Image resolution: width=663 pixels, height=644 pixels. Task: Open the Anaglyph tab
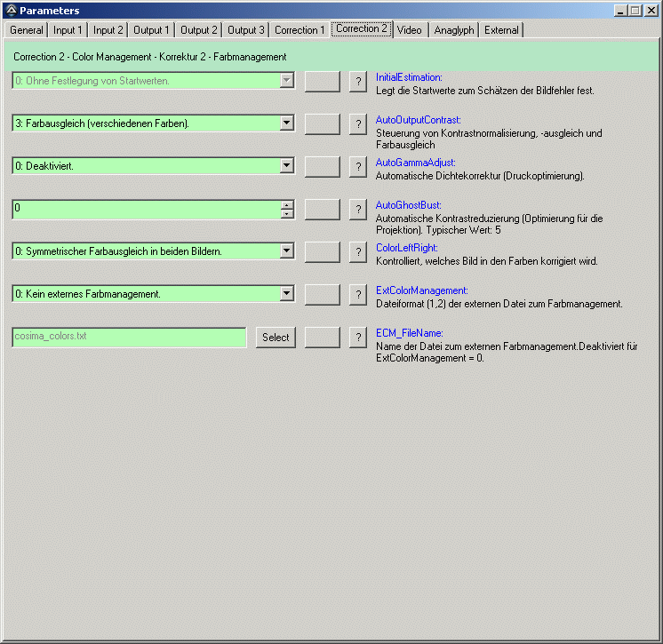453,30
